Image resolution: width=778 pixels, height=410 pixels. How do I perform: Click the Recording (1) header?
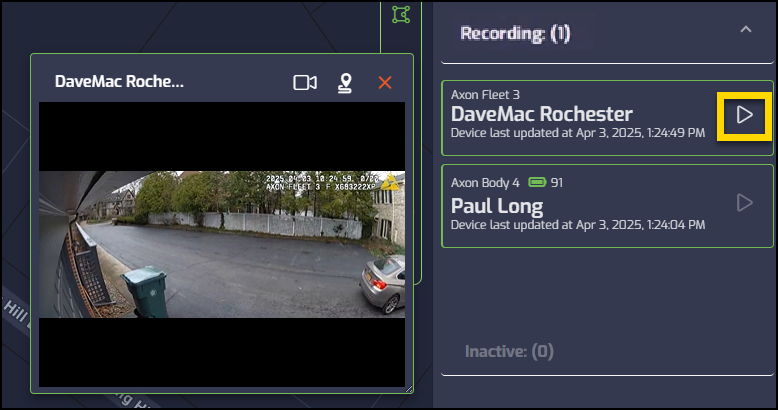[515, 33]
